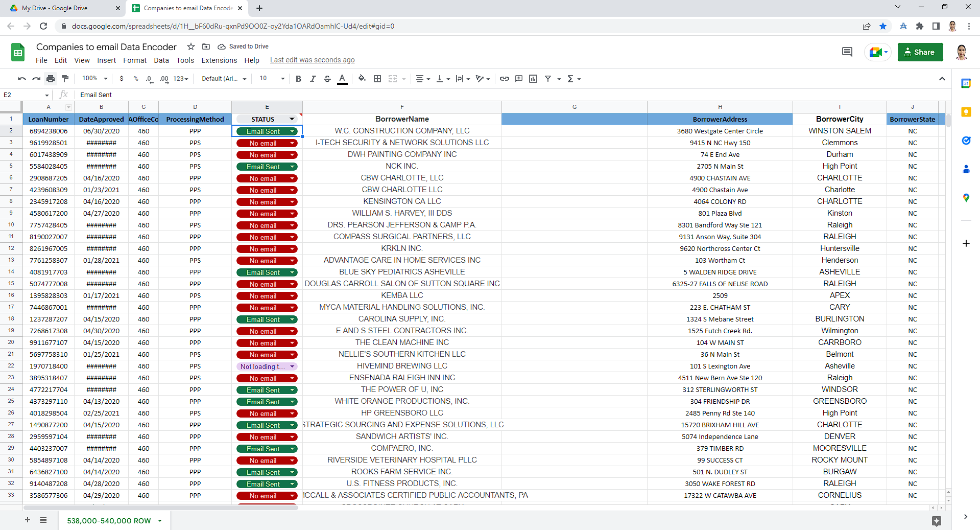Click the Saved to Drive status

point(243,47)
